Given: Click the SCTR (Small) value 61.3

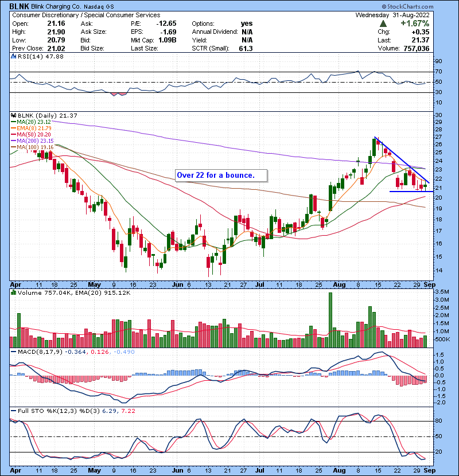Looking at the screenshot, I should [246, 49].
